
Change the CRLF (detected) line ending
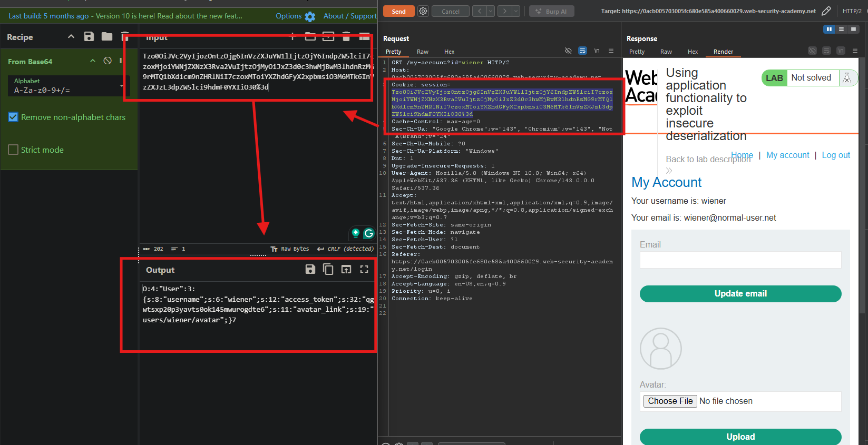click(x=345, y=249)
